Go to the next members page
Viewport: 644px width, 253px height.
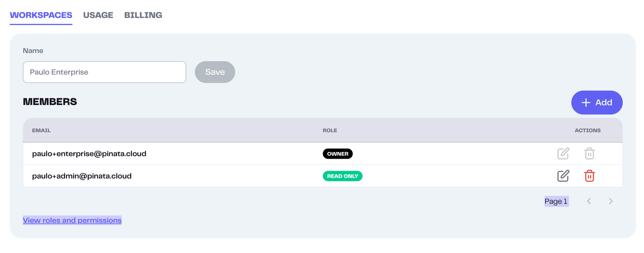[x=611, y=201]
